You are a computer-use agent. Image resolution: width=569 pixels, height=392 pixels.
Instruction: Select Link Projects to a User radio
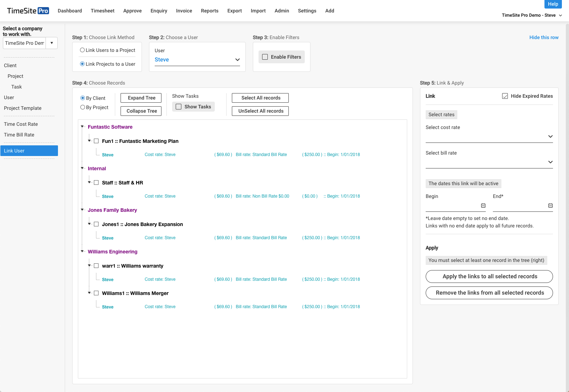click(83, 64)
